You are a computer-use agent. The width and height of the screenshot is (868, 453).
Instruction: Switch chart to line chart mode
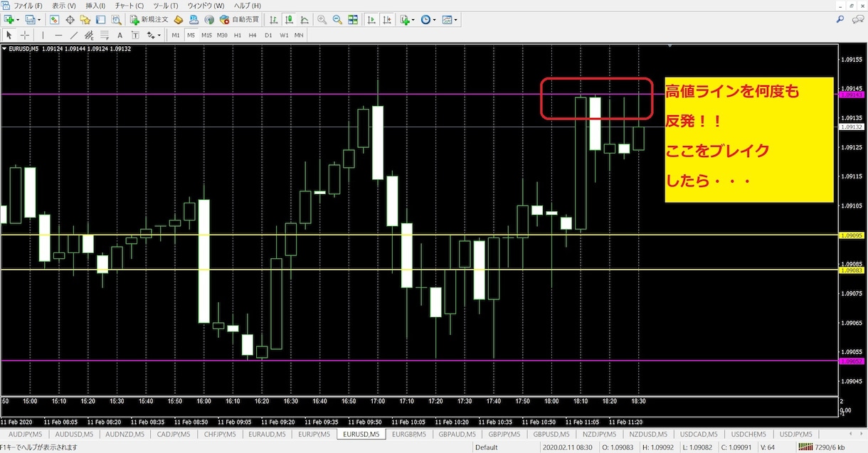pos(305,20)
